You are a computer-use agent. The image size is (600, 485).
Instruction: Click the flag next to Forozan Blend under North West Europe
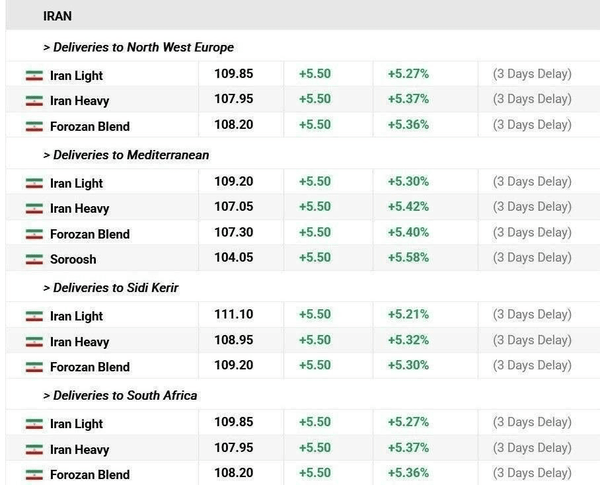click(34, 127)
